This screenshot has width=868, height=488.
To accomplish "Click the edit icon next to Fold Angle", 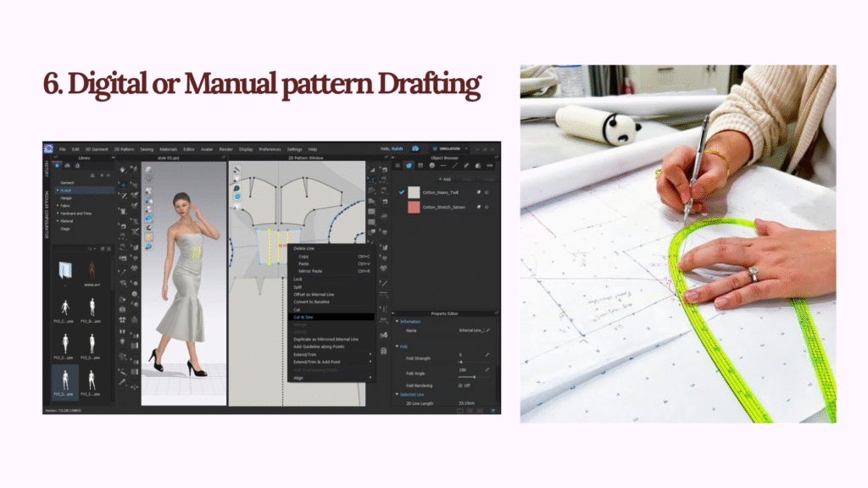I will point(487,369).
